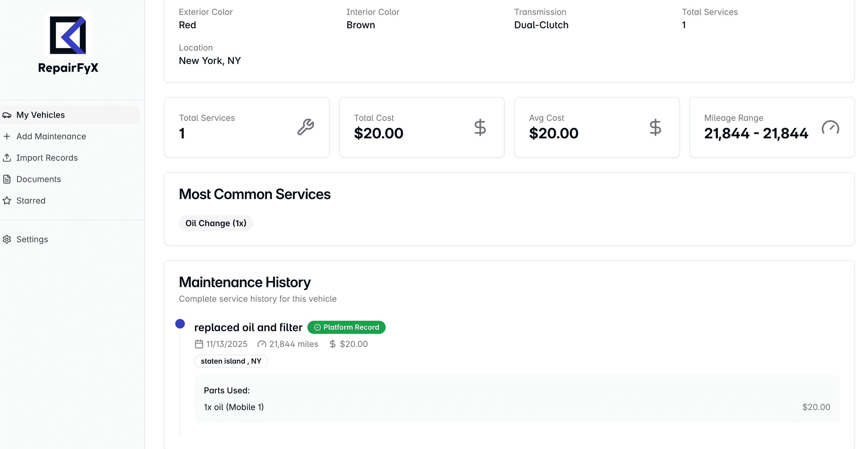The height and width of the screenshot is (449, 868).
Task: Open the replaced oil and filter record
Action: click(248, 327)
